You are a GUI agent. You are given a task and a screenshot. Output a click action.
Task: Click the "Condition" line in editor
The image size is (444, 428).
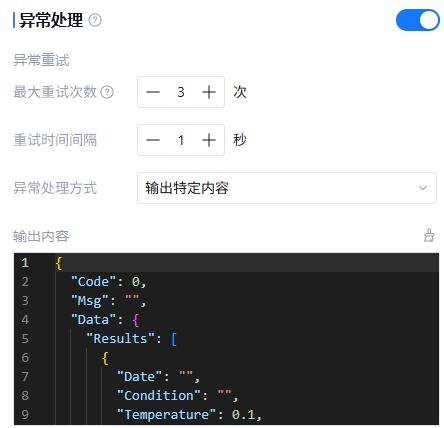(x=178, y=396)
